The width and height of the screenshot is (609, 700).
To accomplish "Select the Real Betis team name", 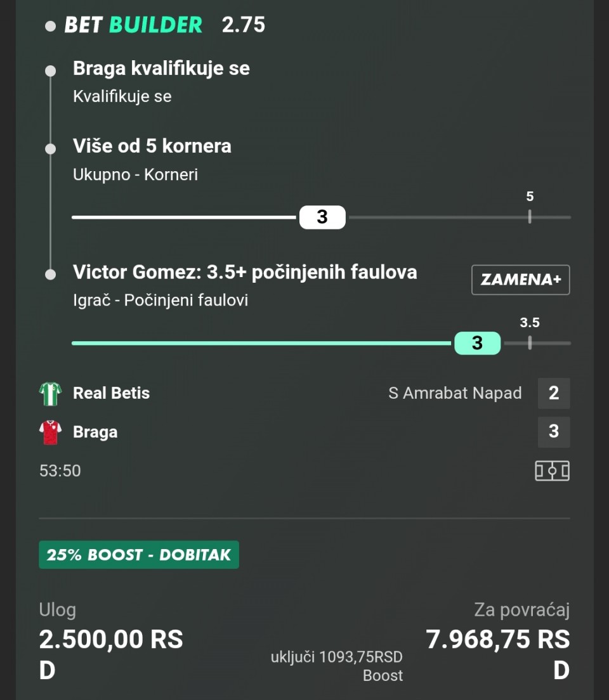I will [112, 393].
